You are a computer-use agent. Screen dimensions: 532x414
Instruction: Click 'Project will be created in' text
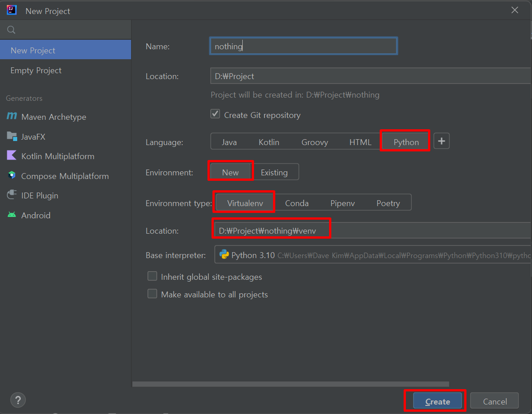click(295, 94)
